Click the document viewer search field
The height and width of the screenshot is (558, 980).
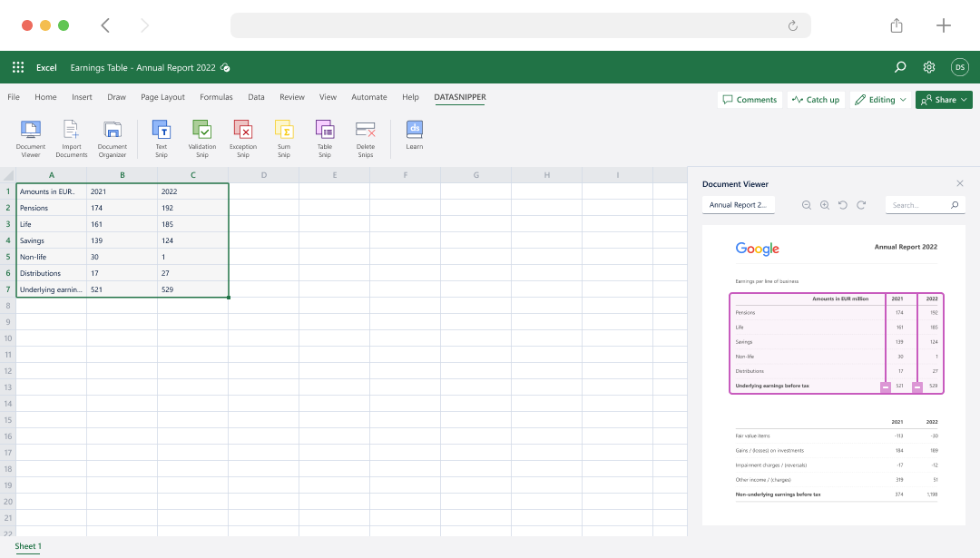tap(918, 206)
